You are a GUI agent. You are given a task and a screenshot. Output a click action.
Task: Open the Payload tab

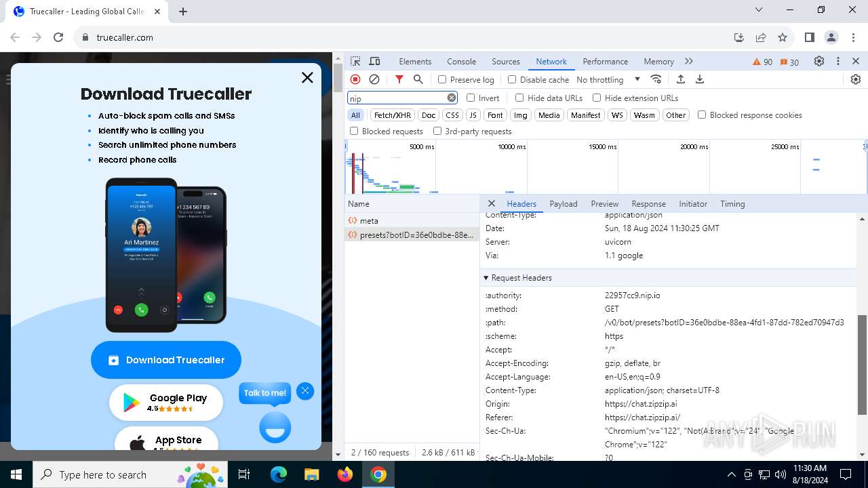pyautogui.click(x=564, y=204)
